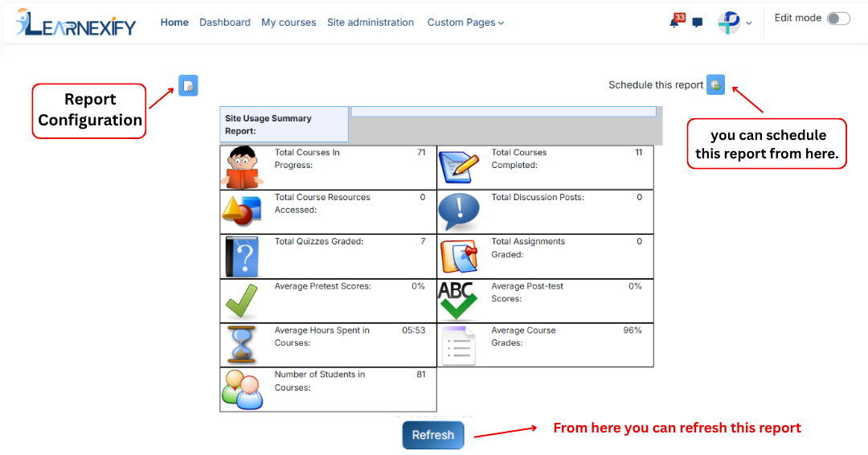Click the Total Quizzes Graded book icon
The image size is (868, 455).
(x=242, y=256)
